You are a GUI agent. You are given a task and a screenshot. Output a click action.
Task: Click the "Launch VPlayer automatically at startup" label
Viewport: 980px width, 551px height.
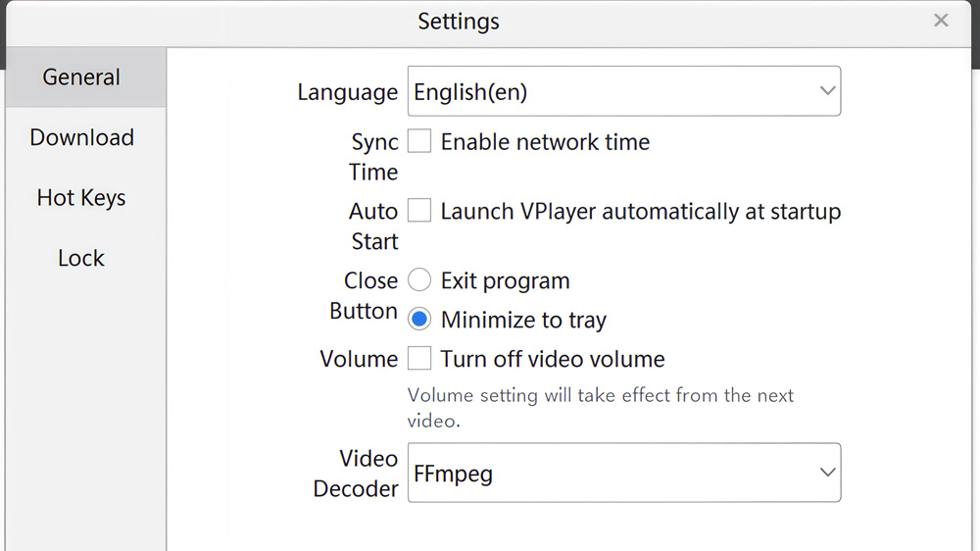pos(641,212)
